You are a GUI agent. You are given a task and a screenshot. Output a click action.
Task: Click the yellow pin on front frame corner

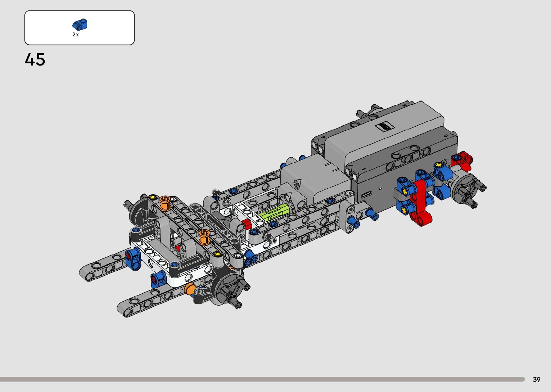(x=153, y=197)
